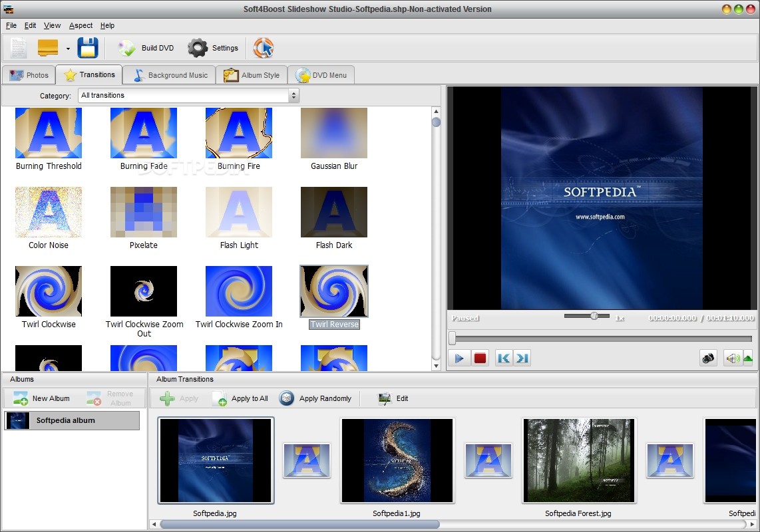760x532 pixels.
Task: Click the Apply transition button
Action: coord(179,398)
